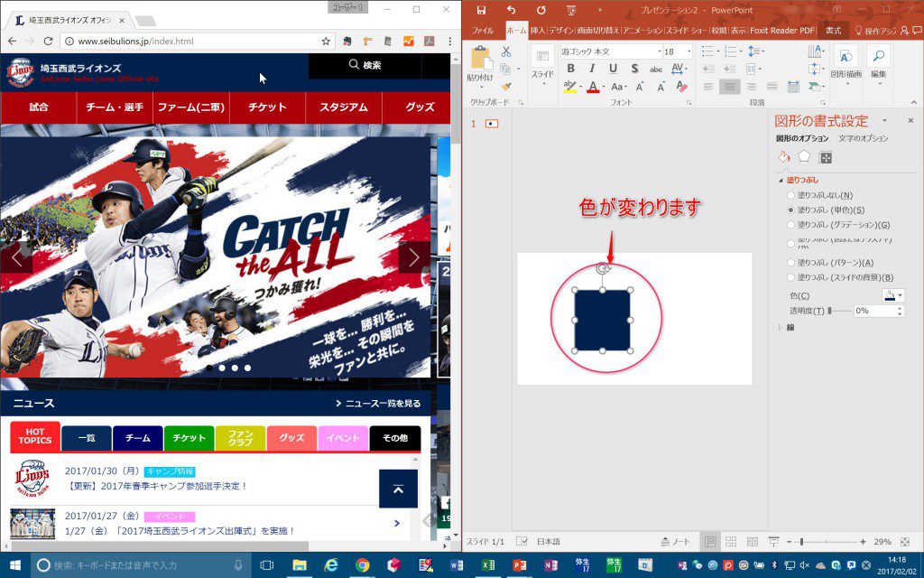Open format pane options dropdown arrow
The height and width of the screenshot is (578, 924).
click(x=884, y=121)
